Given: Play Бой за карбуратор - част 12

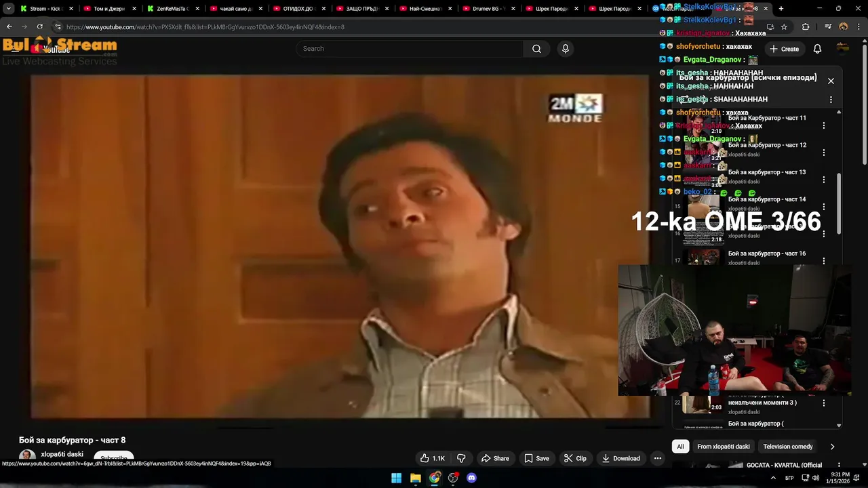Looking at the screenshot, I should (x=767, y=145).
